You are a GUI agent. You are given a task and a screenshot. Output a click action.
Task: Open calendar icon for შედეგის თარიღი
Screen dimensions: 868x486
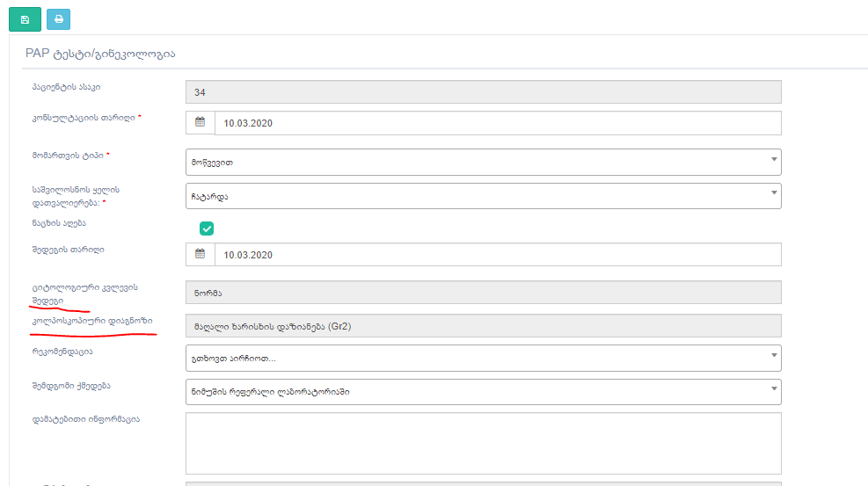[200, 255]
